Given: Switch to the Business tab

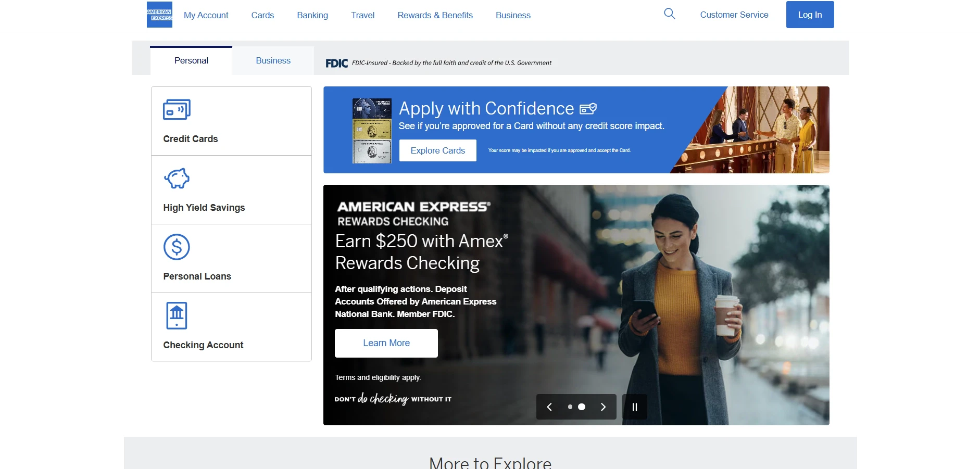Looking at the screenshot, I should [x=273, y=60].
